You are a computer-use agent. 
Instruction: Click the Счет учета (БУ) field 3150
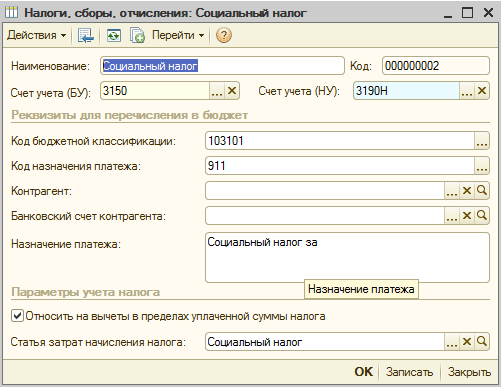point(155,91)
